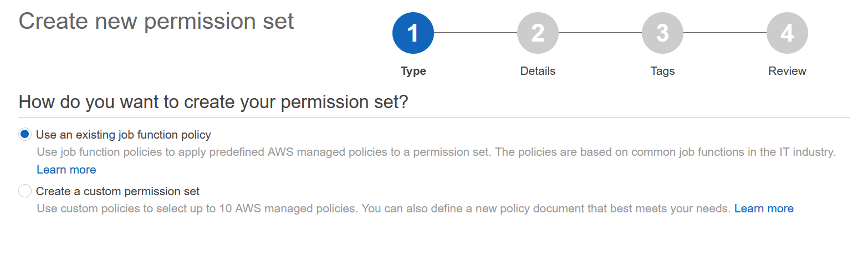Go to the step 4 circle icon

[787, 33]
